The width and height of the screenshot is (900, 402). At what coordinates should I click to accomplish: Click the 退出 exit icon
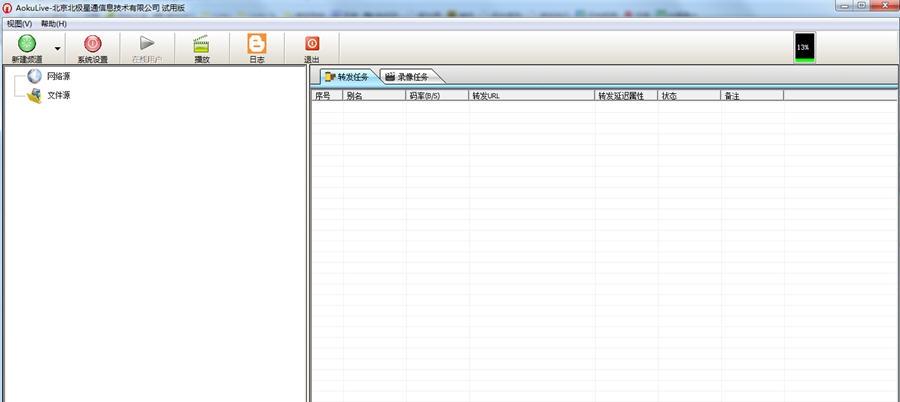(x=312, y=44)
